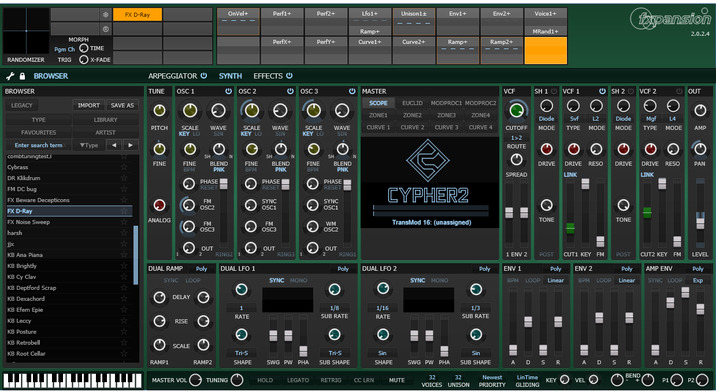The width and height of the screenshot is (716, 392).
Task: Click the OUT AMP knob
Action: click(x=700, y=110)
